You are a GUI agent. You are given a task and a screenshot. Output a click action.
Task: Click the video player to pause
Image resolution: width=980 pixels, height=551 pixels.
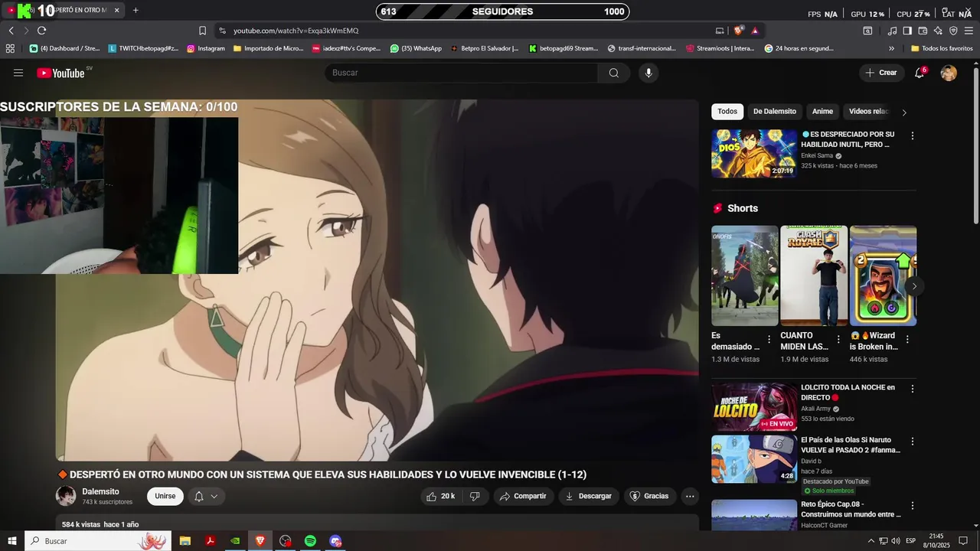377,280
